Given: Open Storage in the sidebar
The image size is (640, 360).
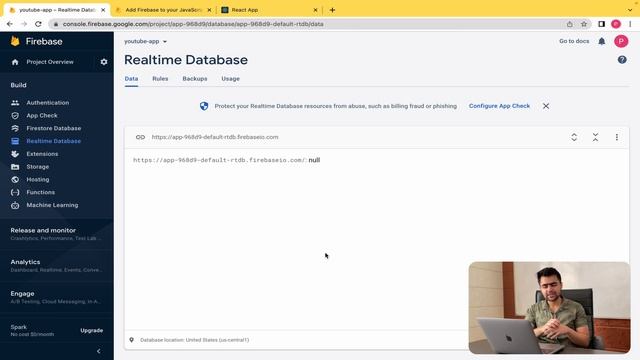Looking at the screenshot, I should [x=38, y=167].
